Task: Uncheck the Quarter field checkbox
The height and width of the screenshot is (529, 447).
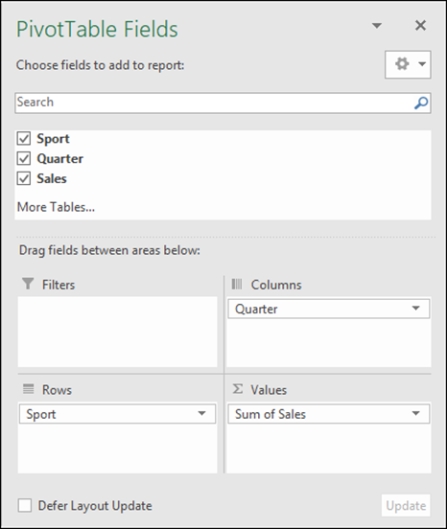Action: [24, 158]
